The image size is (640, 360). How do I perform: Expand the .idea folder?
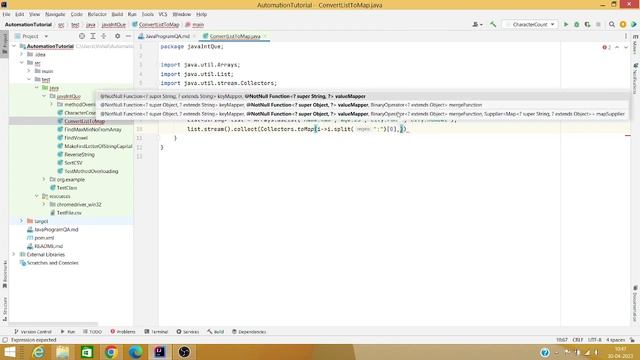22,54
